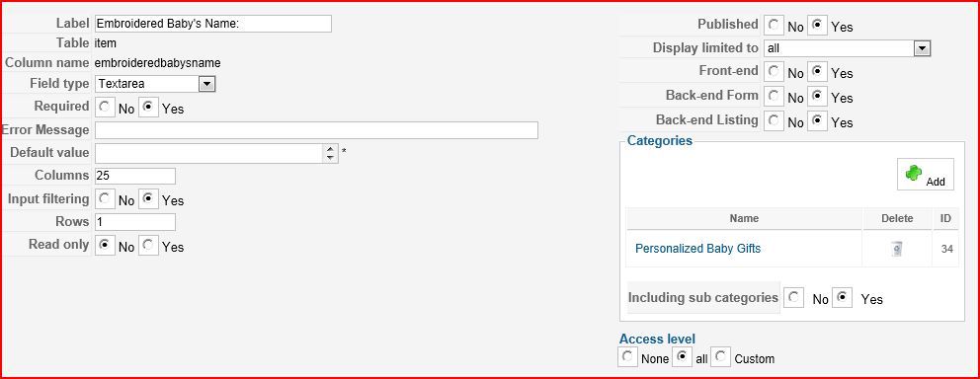Viewport: 980px width, 379px height.
Task: Set Back-end Listing to No
Action: (774, 121)
